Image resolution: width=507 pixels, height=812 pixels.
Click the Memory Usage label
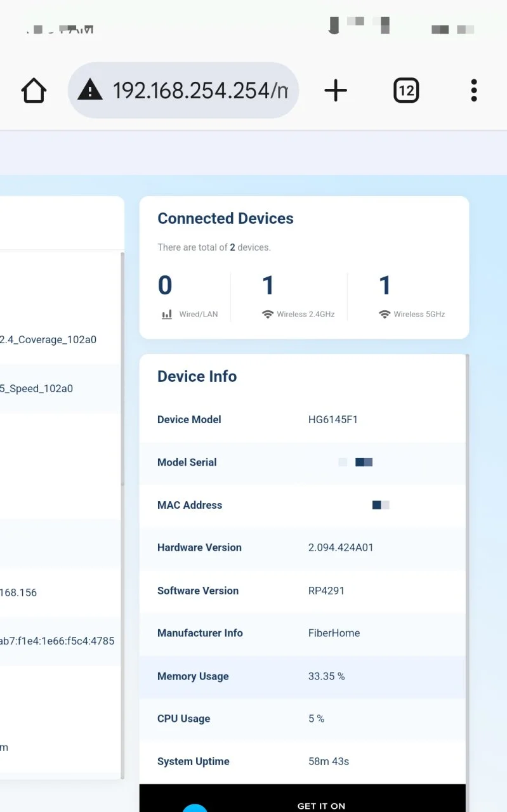pos(193,676)
